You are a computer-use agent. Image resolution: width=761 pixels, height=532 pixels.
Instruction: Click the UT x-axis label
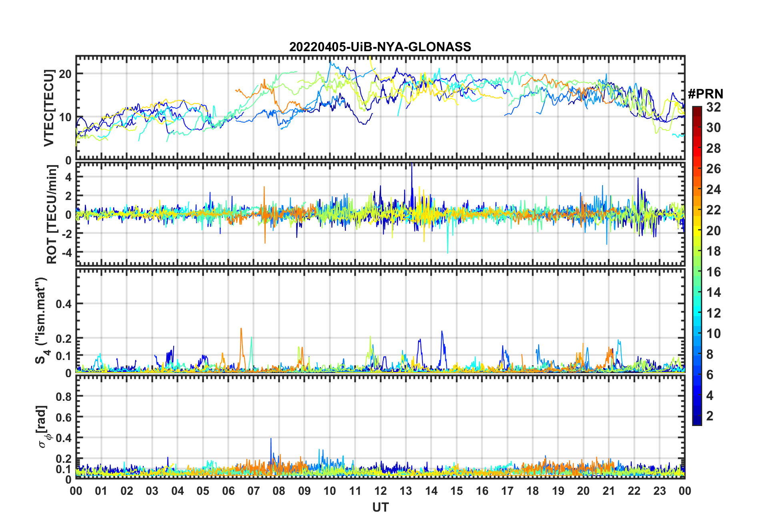pyautogui.click(x=380, y=507)
